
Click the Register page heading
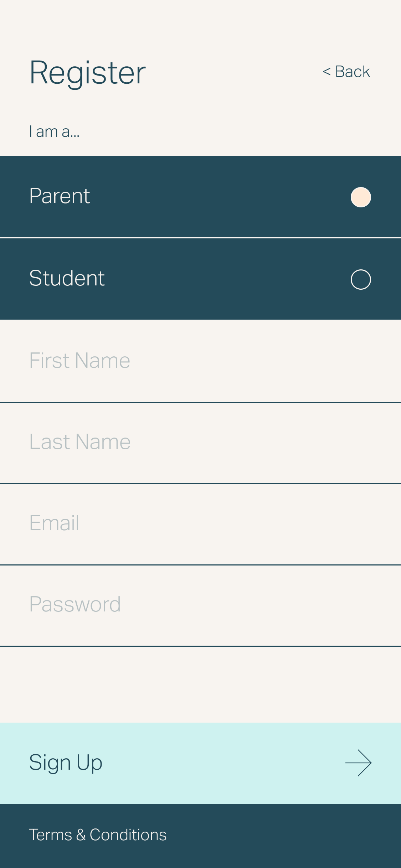pos(88,73)
